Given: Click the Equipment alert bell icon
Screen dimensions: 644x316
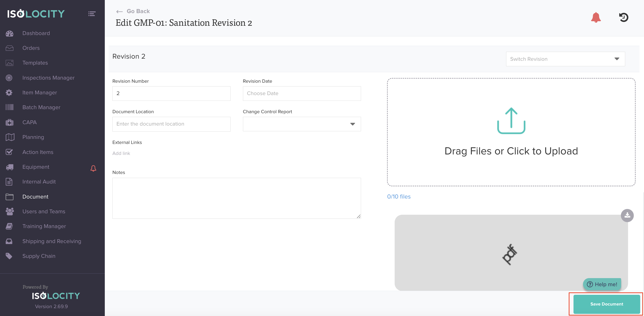Looking at the screenshot, I should pyautogui.click(x=93, y=168).
